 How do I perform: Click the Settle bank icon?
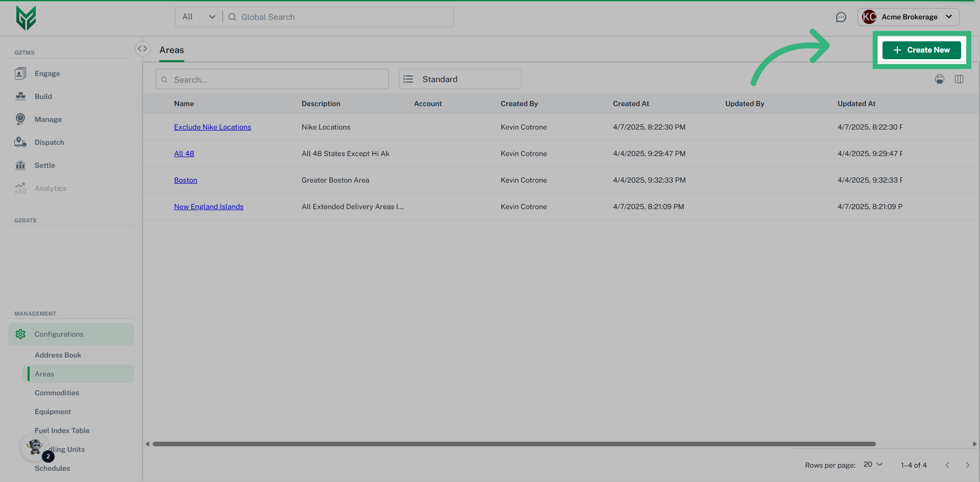coord(20,165)
